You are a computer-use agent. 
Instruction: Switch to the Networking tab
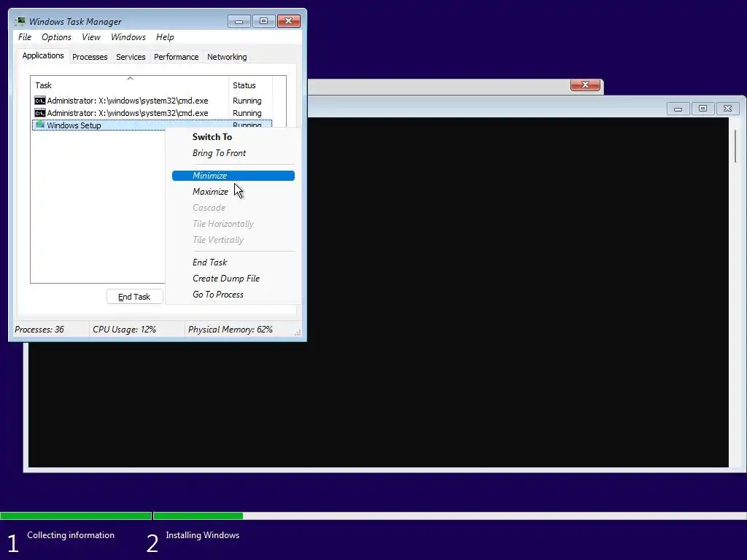[227, 57]
